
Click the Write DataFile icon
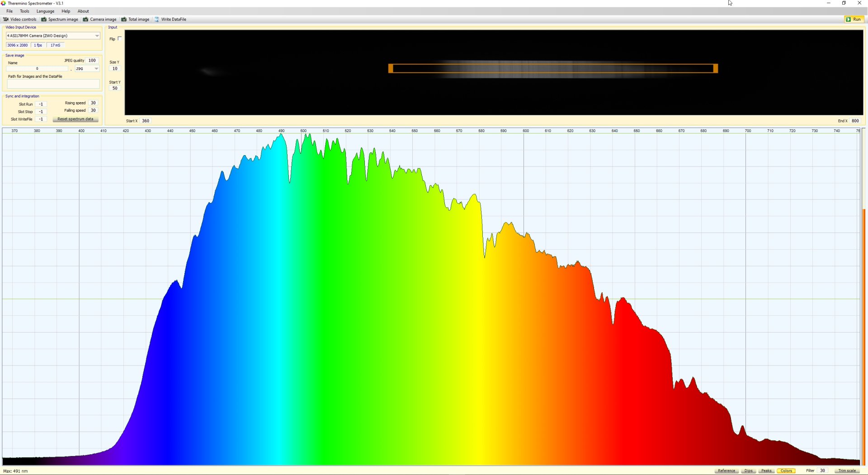[157, 19]
